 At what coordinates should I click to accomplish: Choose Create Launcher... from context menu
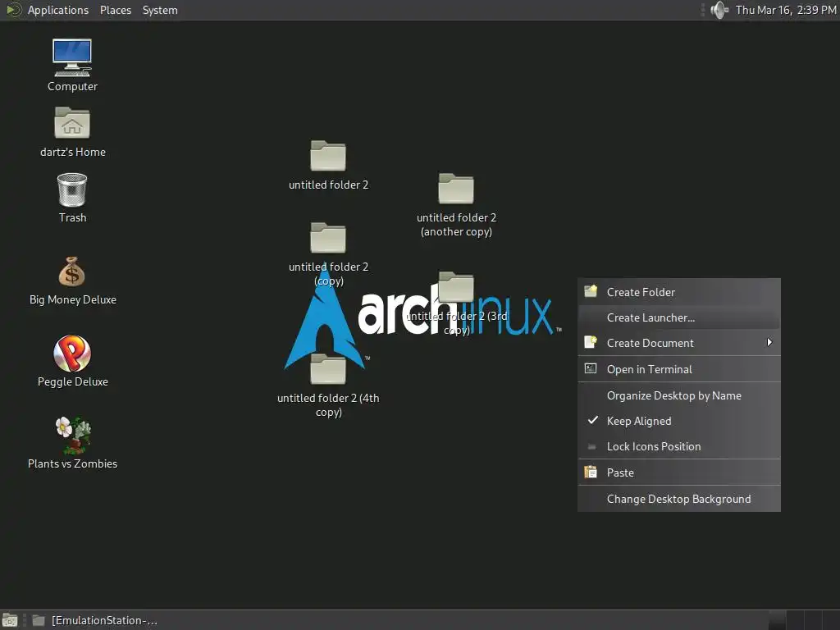678,317
